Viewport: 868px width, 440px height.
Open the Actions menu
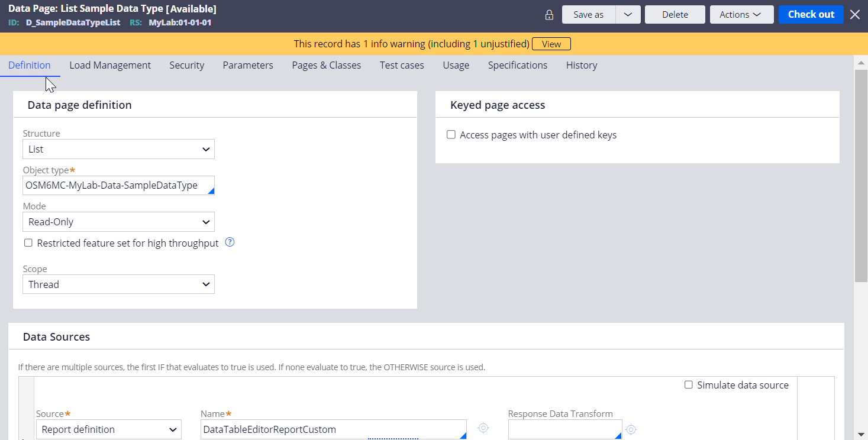coord(741,15)
